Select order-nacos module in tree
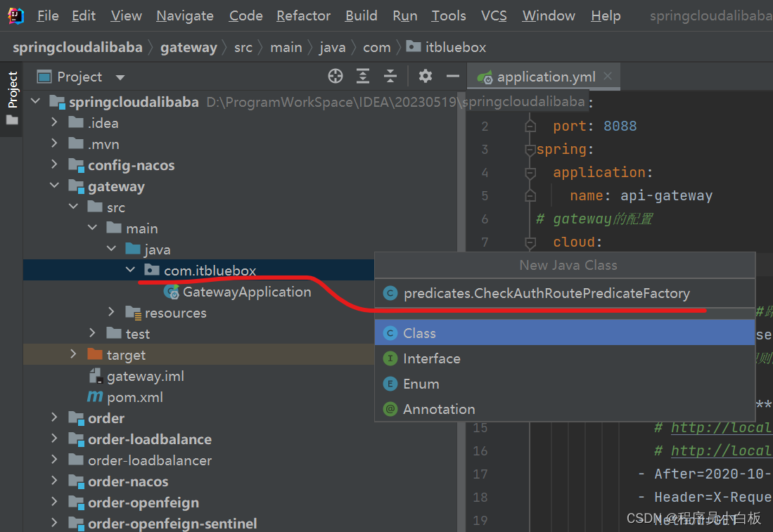The image size is (773, 532). tap(128, 481)
